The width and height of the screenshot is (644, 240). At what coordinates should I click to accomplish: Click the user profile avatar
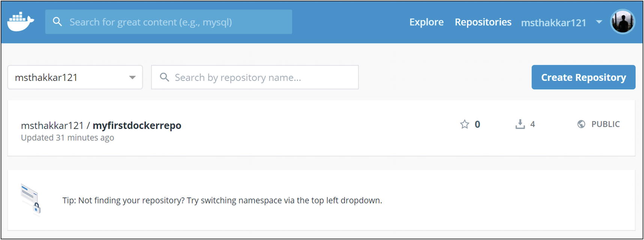622,22
